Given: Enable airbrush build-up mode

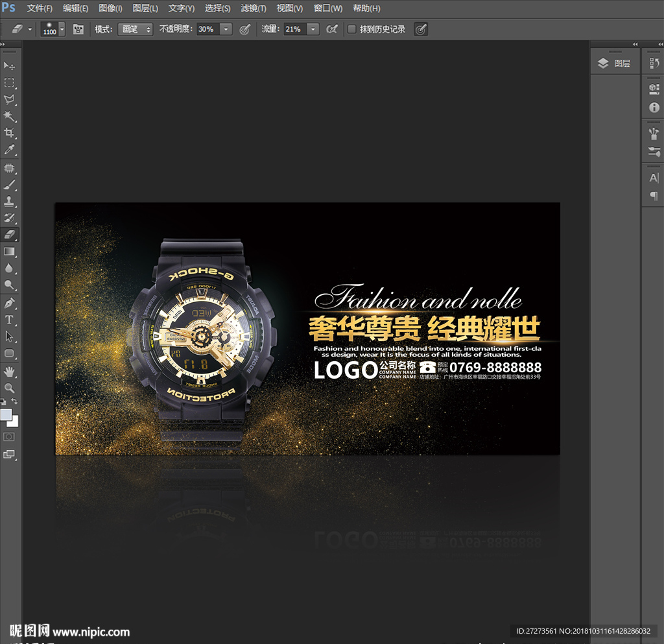Looking at the screenshot, I should coord(332,29).
